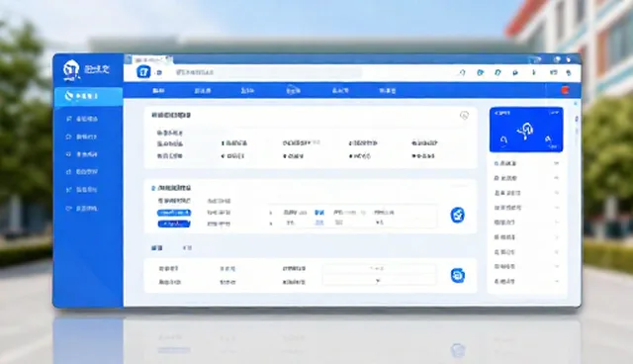Image resolution: width=633 pixels, height=364 pixels.
Task: Click the first gray icon in the top-right header icon row
Action: pos(463,72)
